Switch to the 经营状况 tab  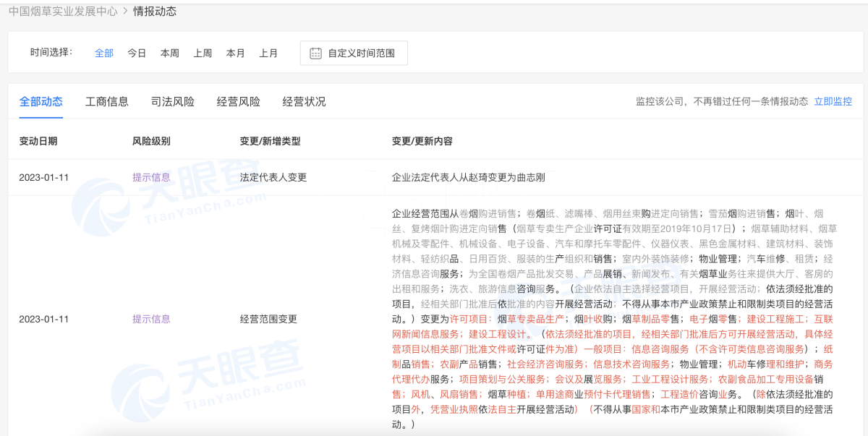(x=305, y=101)
